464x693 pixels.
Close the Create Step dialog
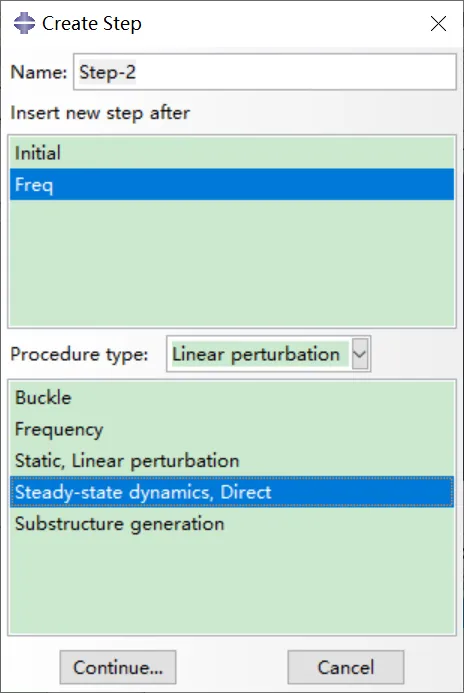coord(438,23)
